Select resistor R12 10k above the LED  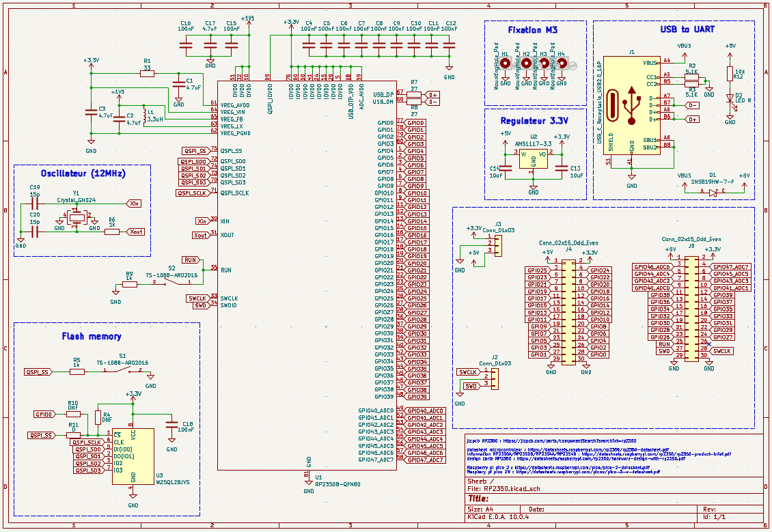pos(730,74)
